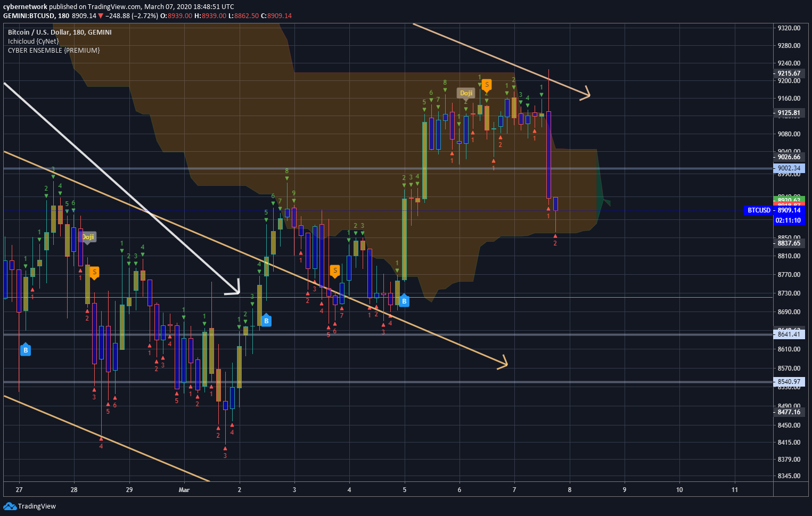
Task: Click the orange S sell marker before March 4
Action: [x=335, y=271]
